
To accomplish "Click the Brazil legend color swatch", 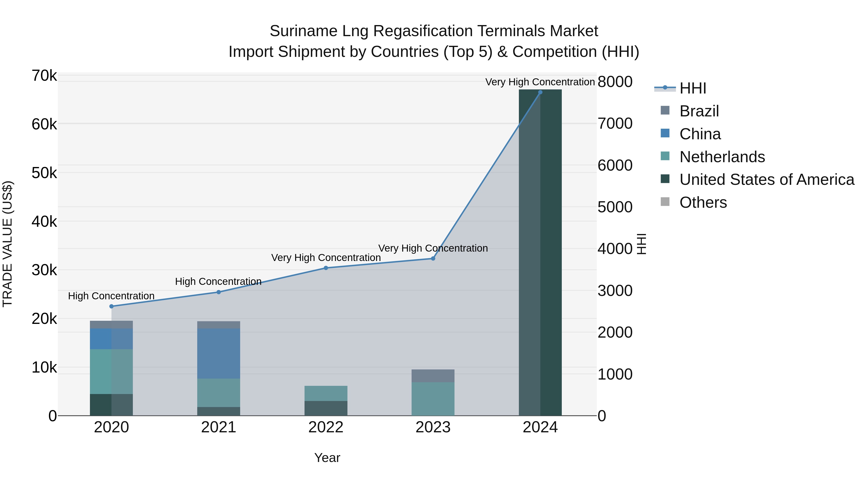I will click(x=665, y=110).
